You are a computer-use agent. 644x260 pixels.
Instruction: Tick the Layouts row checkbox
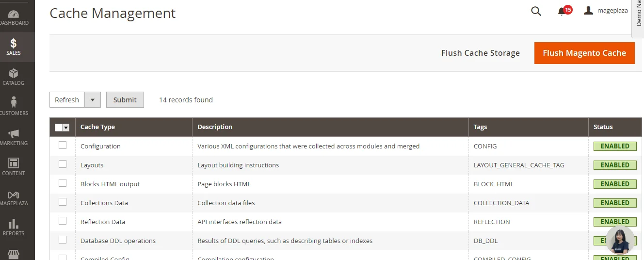point(63,164)
